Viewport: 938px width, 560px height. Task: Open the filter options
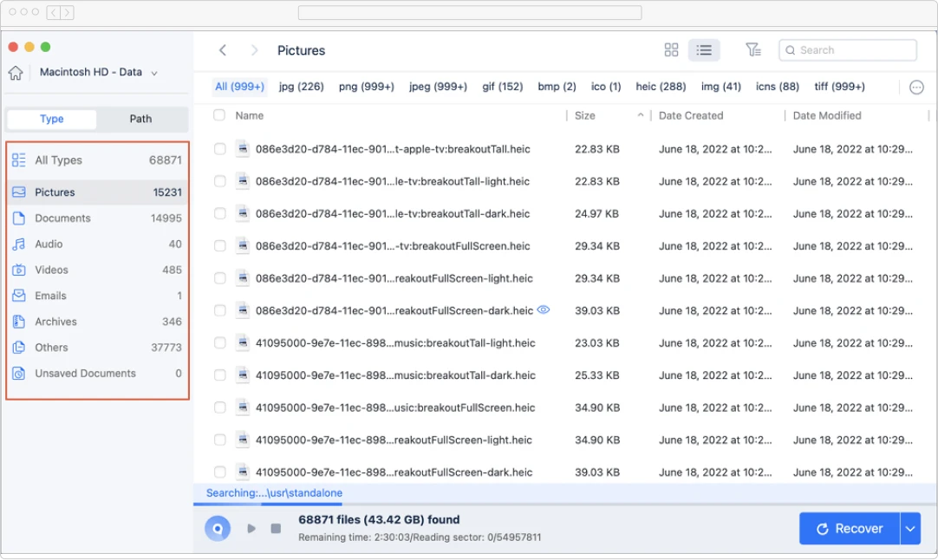[x=753, y=49]
